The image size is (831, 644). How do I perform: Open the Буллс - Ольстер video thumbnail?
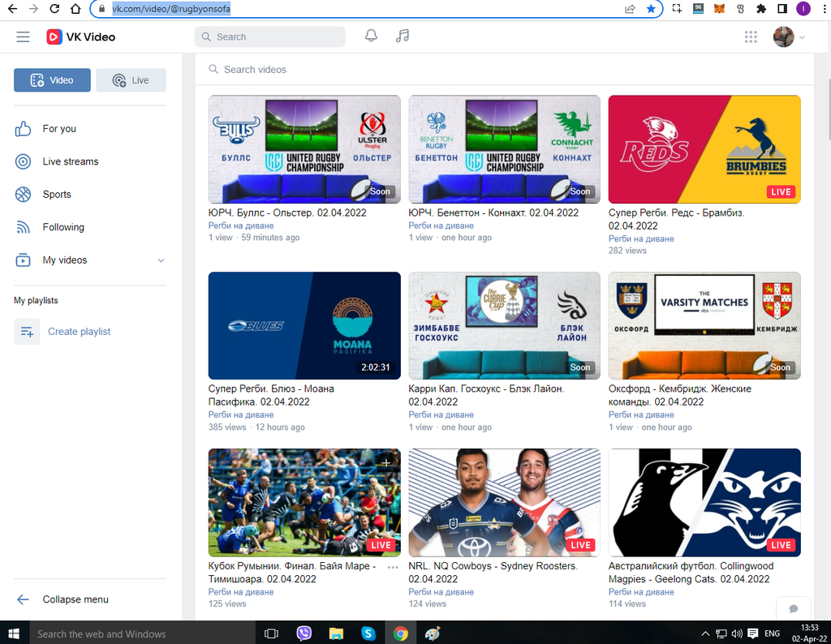coord(304,149)
